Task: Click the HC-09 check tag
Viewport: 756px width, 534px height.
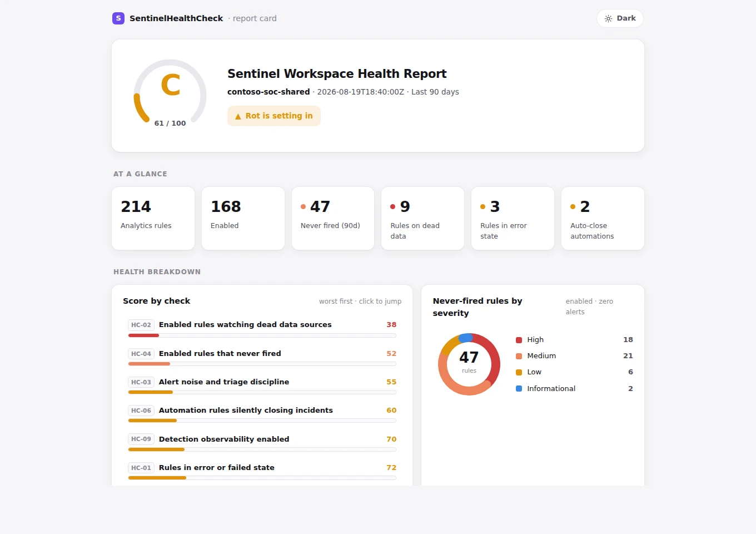Action: point(141,439)
